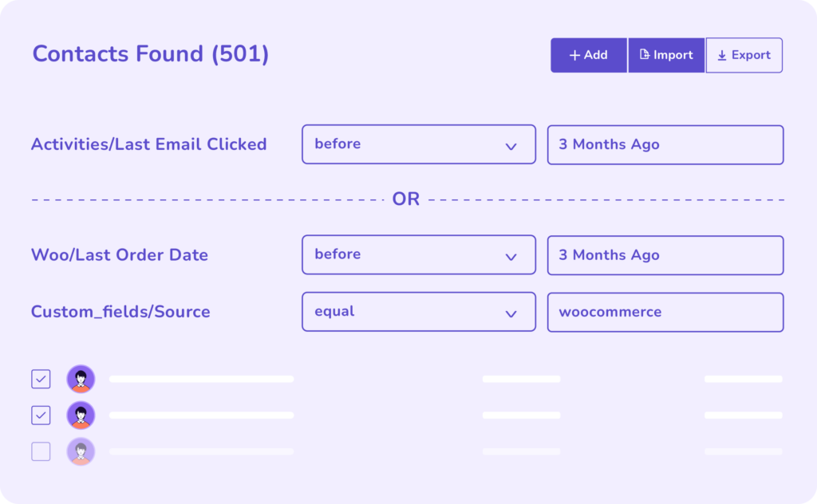Click the Import button label
Screen dimensions: 817x504
[x=673, y=55]
